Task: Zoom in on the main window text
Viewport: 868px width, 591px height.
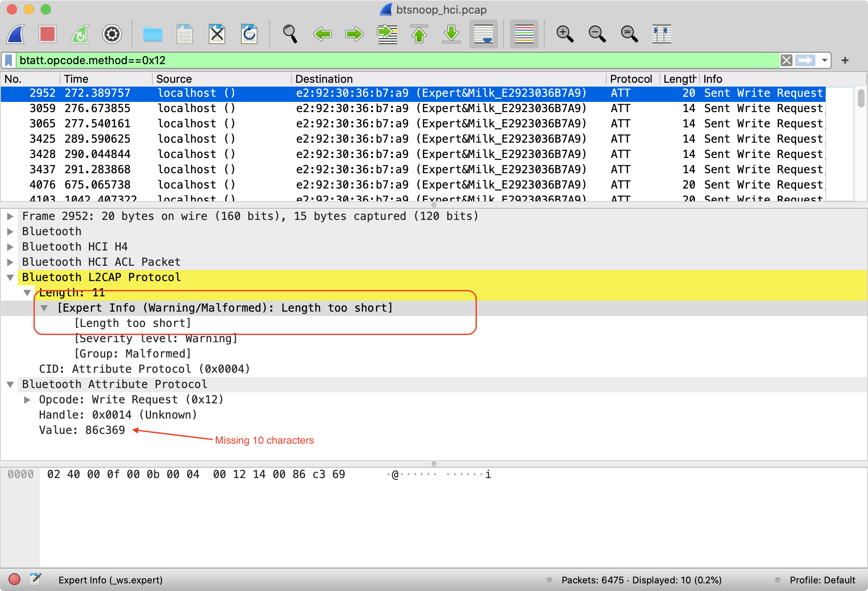Action: point(565,34)
